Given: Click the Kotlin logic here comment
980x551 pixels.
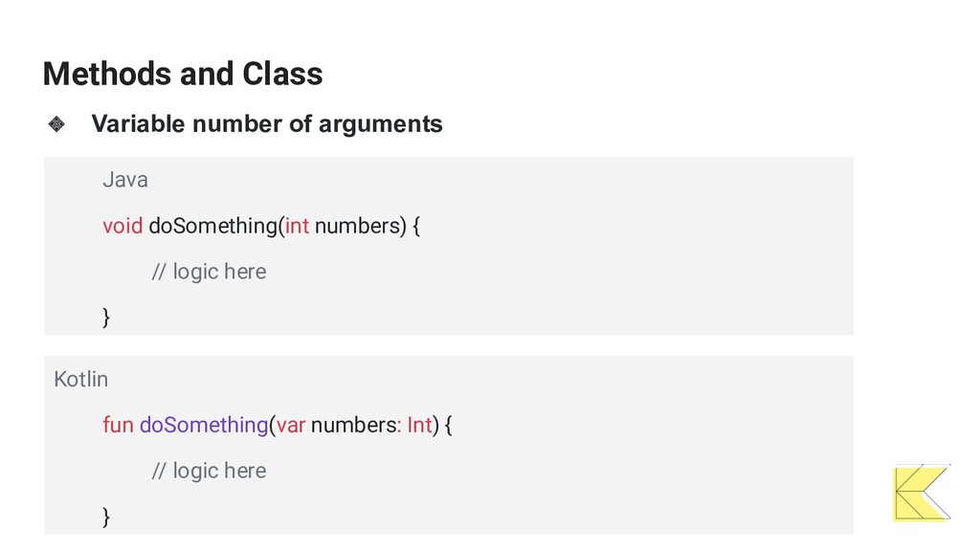Looking at the screenshot, I should click(209, 471).
